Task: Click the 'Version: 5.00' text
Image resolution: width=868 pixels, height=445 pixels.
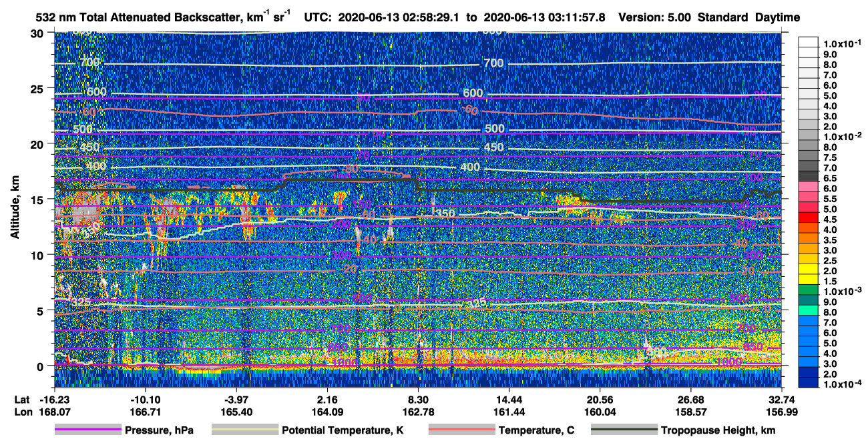Action: pyautogui.click(x=655, y=17)
